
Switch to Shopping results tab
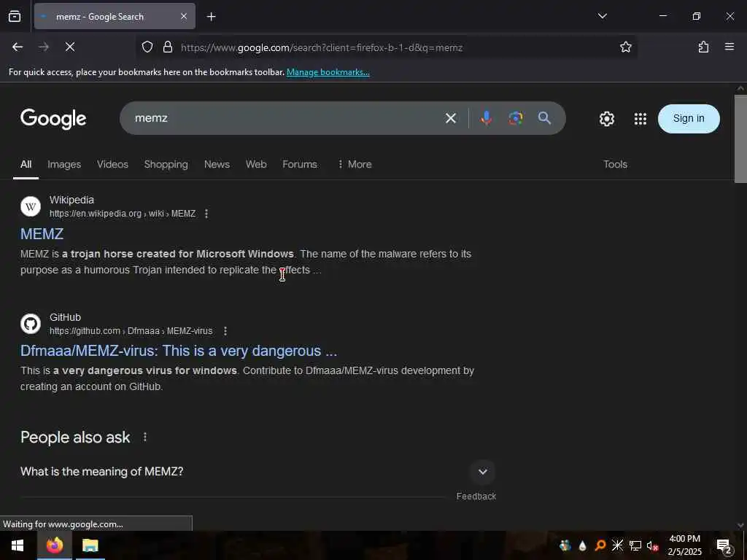(x=166, y=164)
